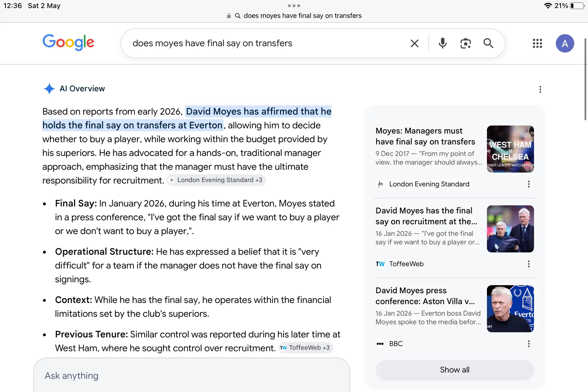This screenshot has height=392, width=588.
Task: Click the 'ToffeeWeb' source name in sidebar
Action: 406,264
